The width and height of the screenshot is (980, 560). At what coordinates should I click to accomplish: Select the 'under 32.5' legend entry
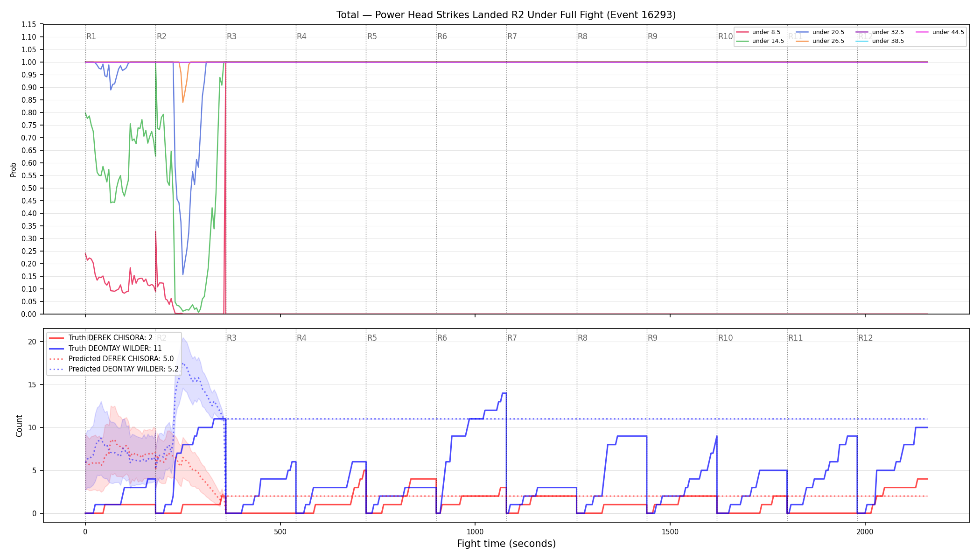click(880, 32)
